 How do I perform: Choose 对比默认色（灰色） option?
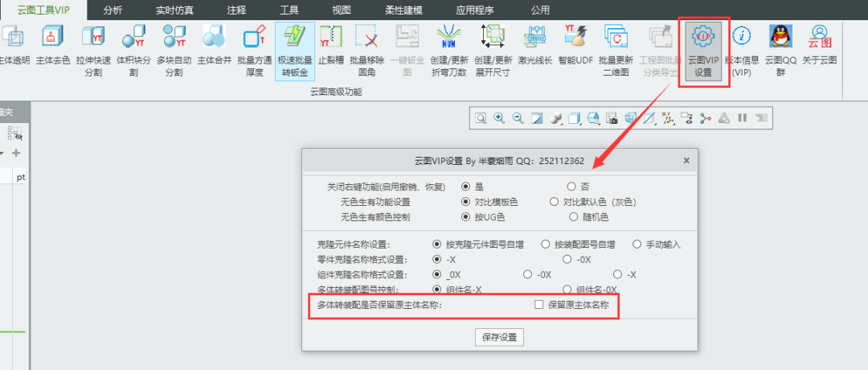pyautogui.click(x=554, y=202)
